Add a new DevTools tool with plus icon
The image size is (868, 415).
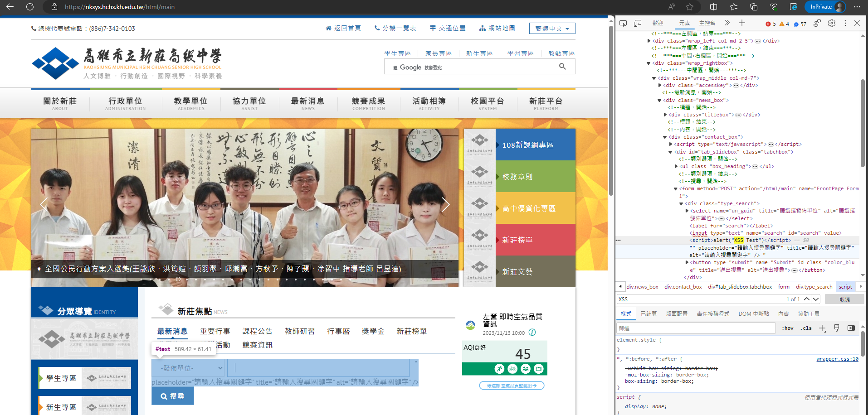[x=742, y=23]
